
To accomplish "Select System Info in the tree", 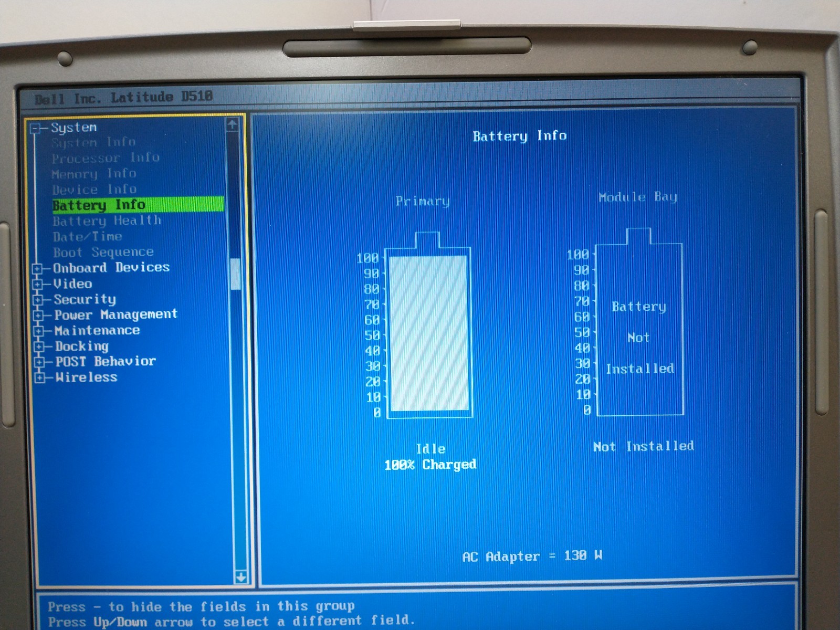I will pyautogui.click(x=93, y=142).
